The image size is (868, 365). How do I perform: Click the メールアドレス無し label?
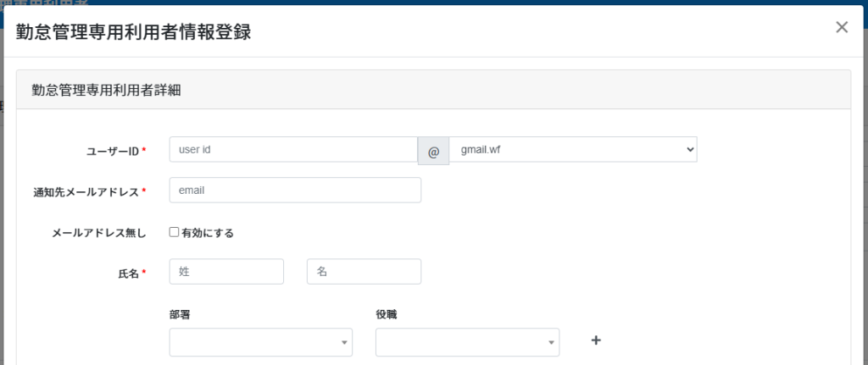click(98, 233)
